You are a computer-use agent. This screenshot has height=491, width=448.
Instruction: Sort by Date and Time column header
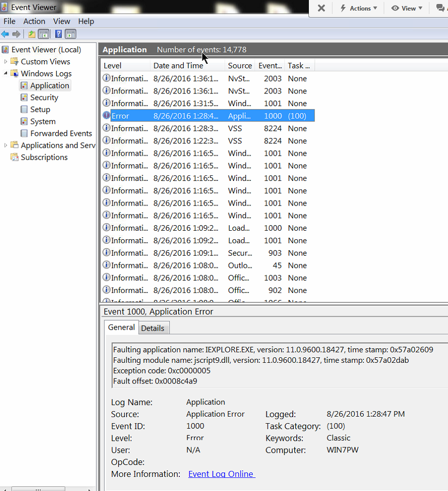pyautogui.click(x=187, y=66)
